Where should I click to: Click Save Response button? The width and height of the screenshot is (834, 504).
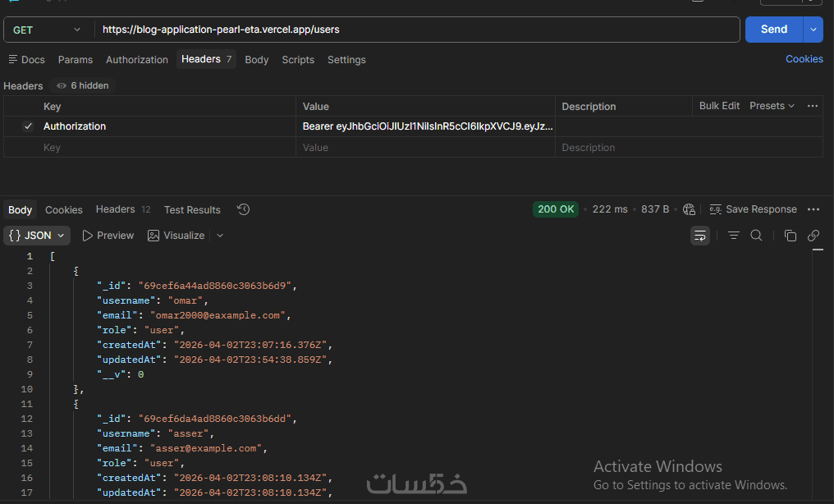tap(754, 209)
